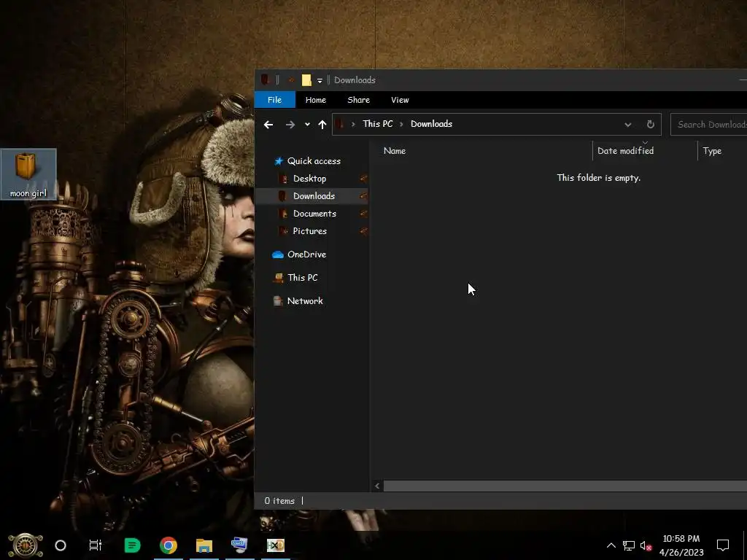Select Downloads in the navigation pane
Screen dimensions: 747x560
pyautogui.click(x=314, y=196)
